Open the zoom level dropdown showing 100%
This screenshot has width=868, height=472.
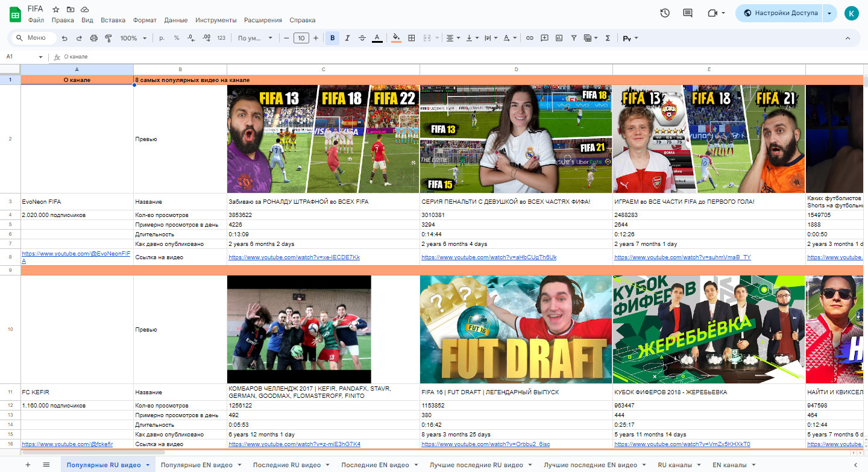[x=133, y=38]
